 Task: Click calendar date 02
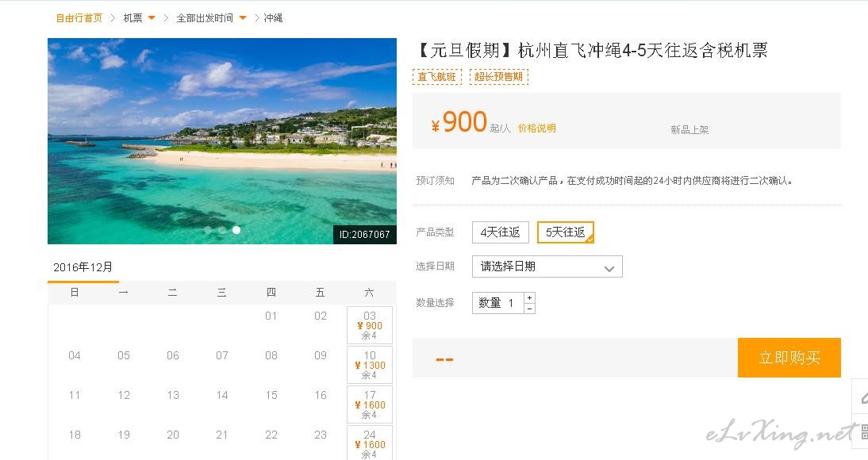320,316
